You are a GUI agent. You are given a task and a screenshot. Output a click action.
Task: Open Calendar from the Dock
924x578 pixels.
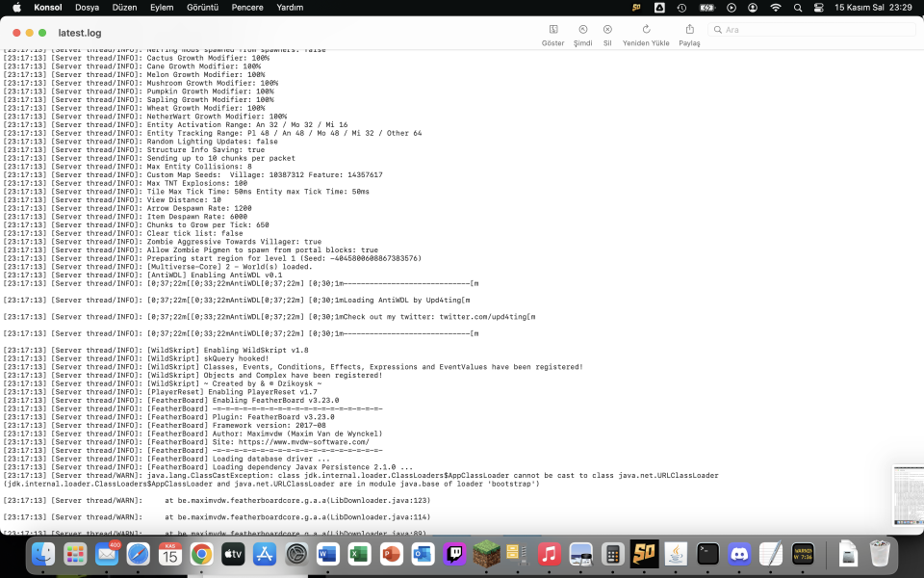pos(170,555)
